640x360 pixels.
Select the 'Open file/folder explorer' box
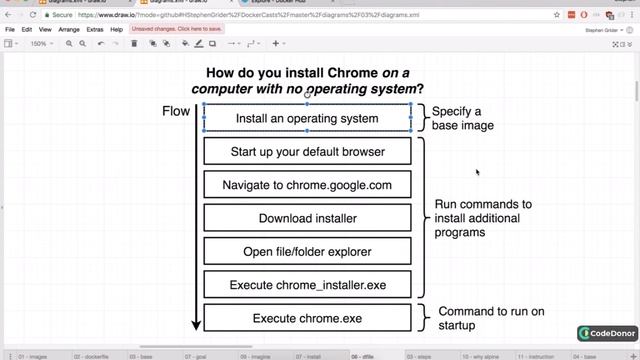click(307, 251)
